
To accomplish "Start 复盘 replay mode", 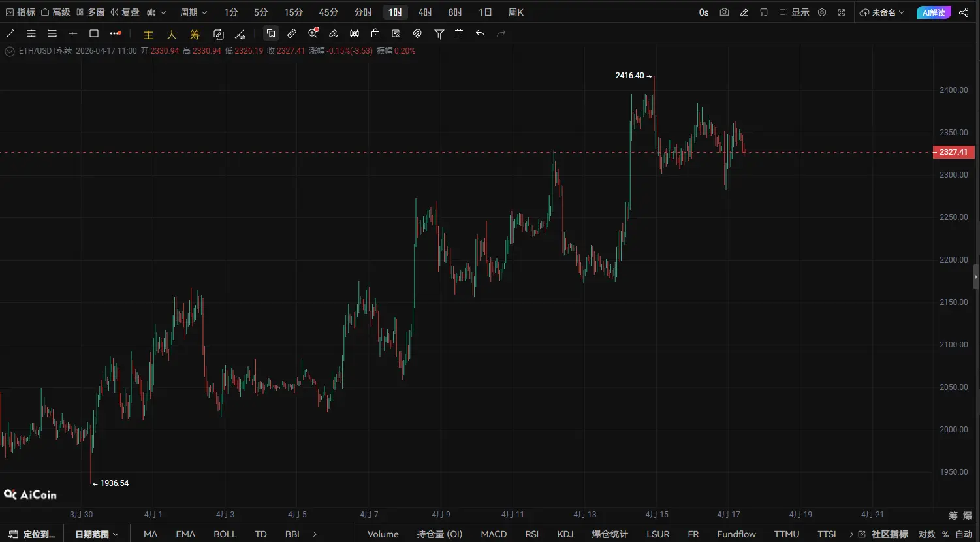I will (x=125, y=12).
